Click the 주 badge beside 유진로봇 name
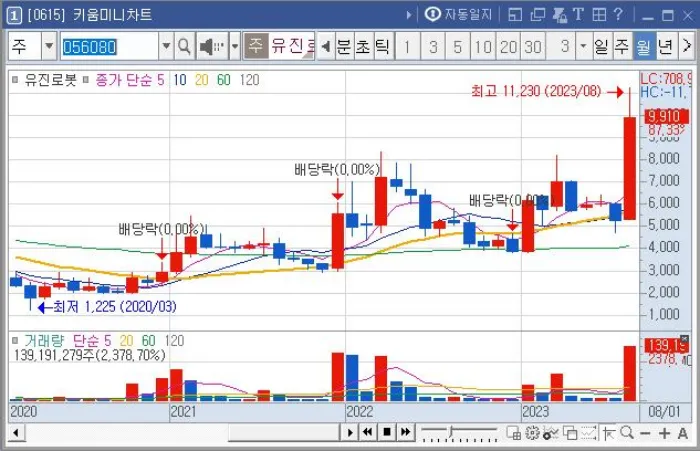Image resolution: width=700 pixels, height=451 pixels. point(256,46)
